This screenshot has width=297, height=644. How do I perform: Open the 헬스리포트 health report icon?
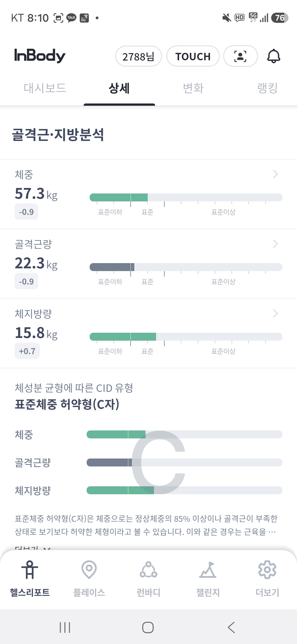coord(30,569)
